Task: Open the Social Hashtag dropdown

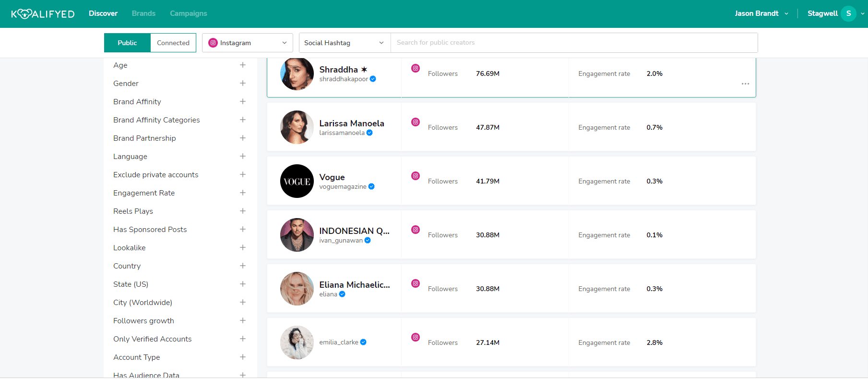Action: point(344,43)
